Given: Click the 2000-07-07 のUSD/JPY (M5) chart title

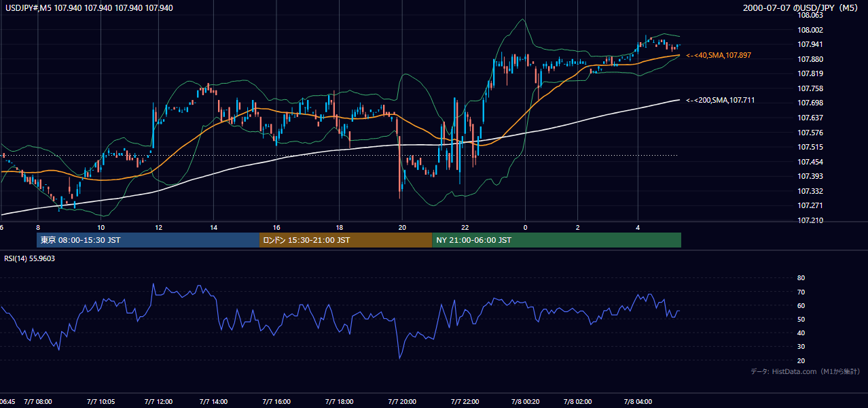Looking at the screenshot, I should (802, 8).
